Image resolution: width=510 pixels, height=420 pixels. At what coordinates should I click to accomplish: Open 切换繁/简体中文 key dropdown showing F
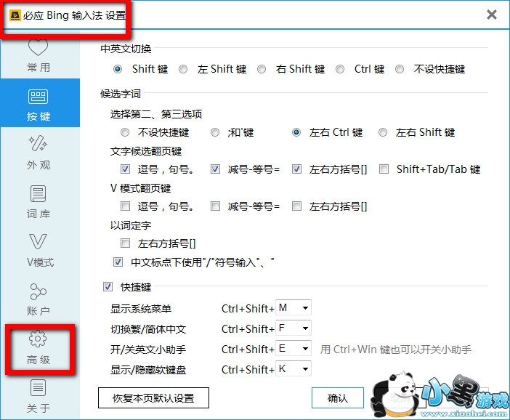point(294,328)
